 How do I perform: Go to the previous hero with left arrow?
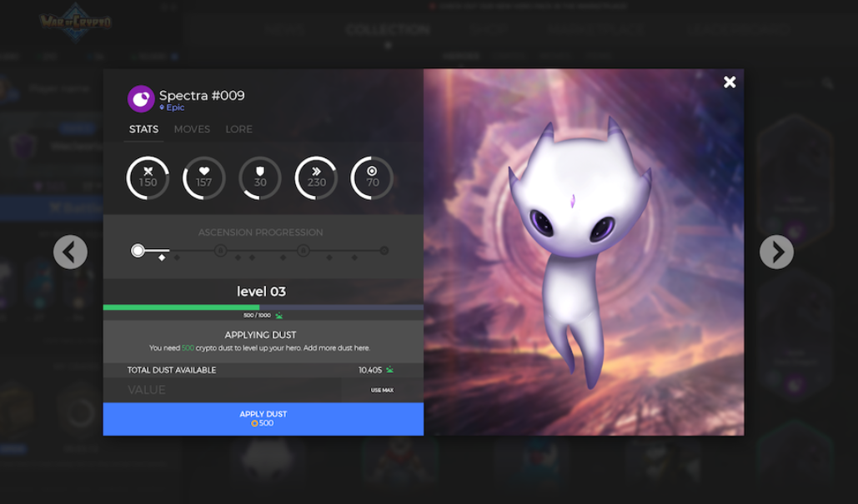pos(70,252)
